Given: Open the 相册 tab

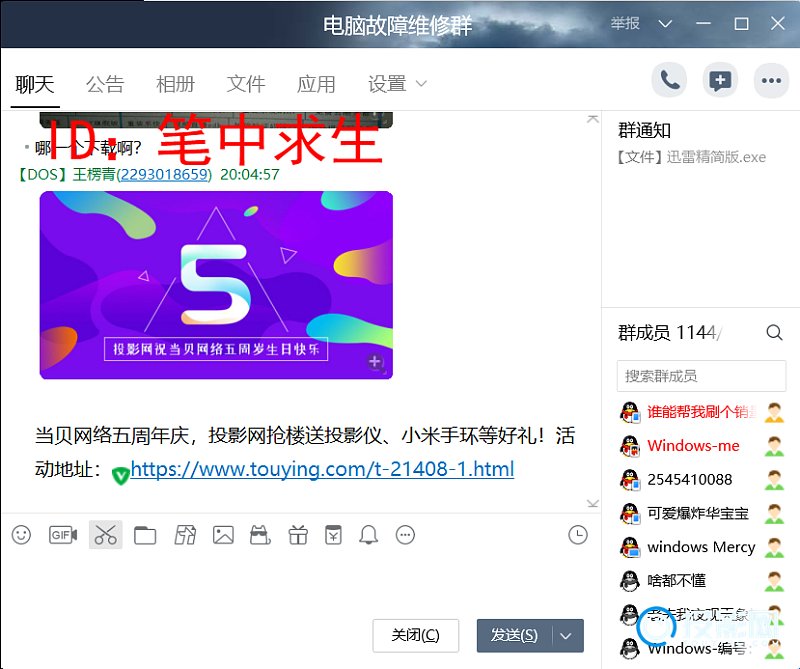Looking at the screenshot, I should point(176,84).
